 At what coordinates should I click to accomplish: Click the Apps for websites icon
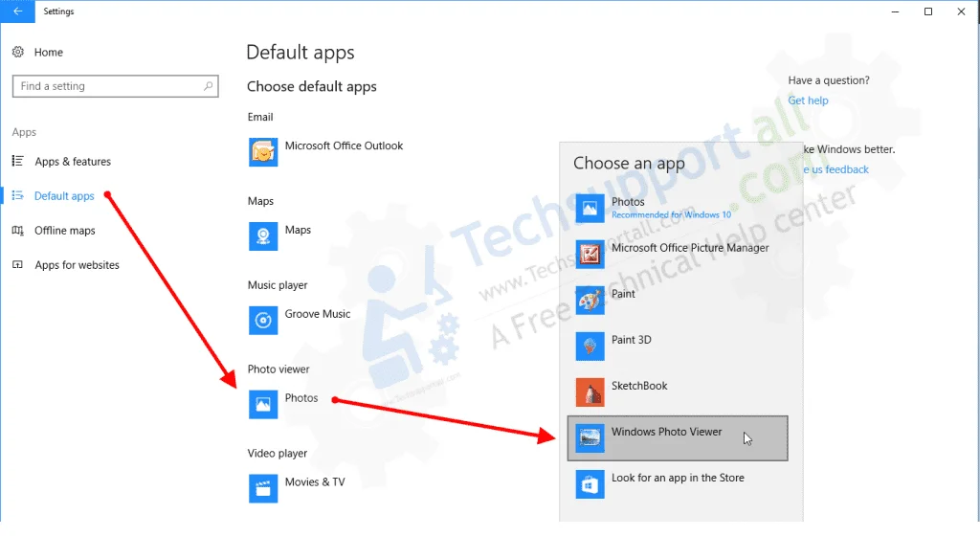[18, 264]
